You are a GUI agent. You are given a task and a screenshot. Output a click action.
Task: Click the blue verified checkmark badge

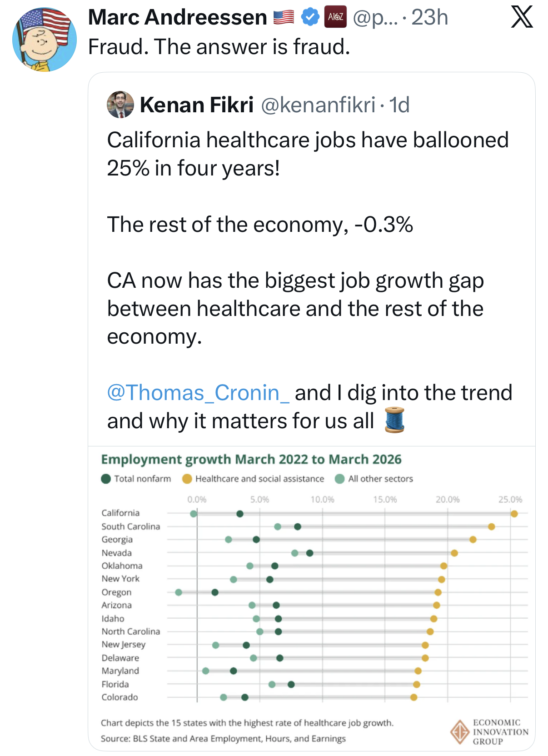click(310, 17)
